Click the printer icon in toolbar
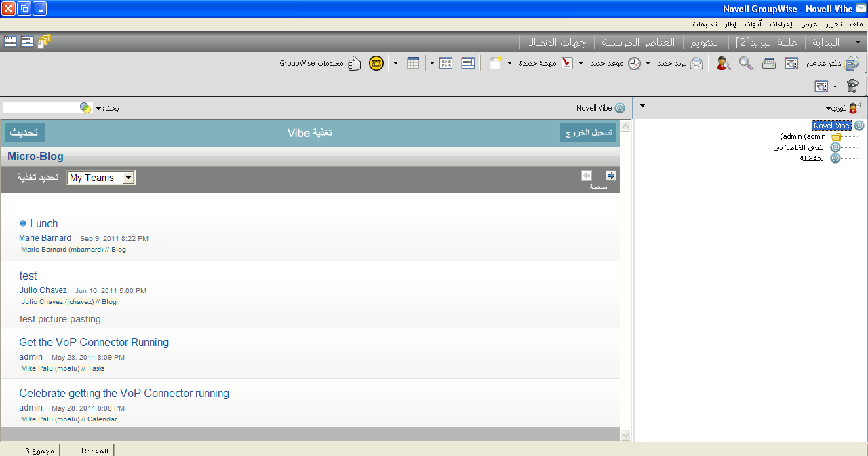The height and width of the screenshot is (456, 868). [x=769, y=63]
